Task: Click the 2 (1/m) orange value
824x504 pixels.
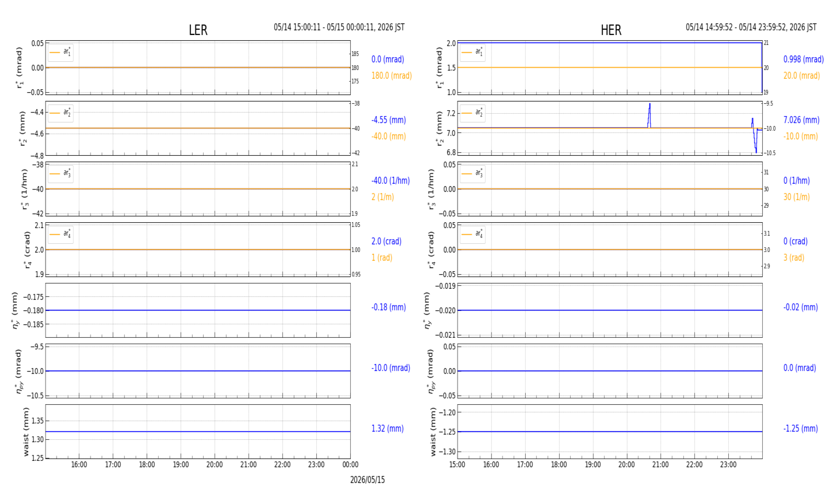Action: point(382,197)
